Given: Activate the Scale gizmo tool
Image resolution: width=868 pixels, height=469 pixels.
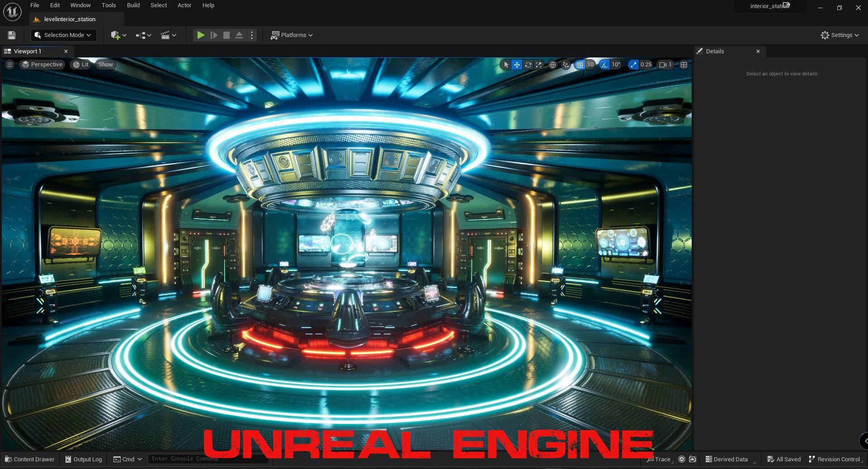Looking at the screenshot, I should (539, 65).
